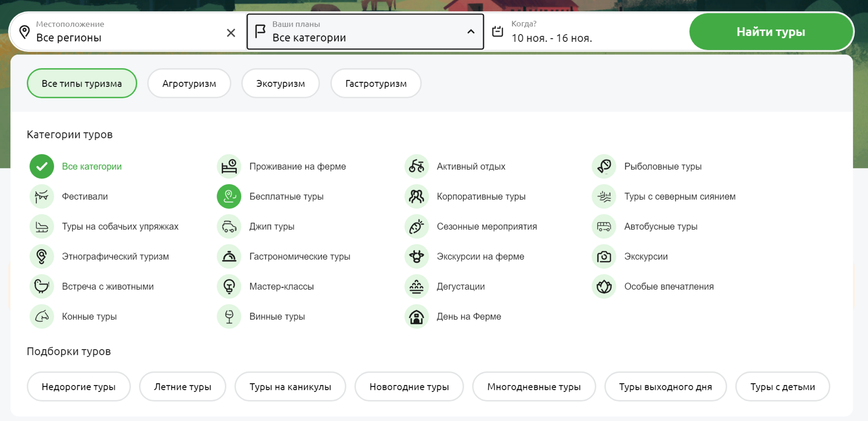Click the Туры на собачьих упряжках label
Viewport: 868px width, 421px height.
tap(120, 226)
